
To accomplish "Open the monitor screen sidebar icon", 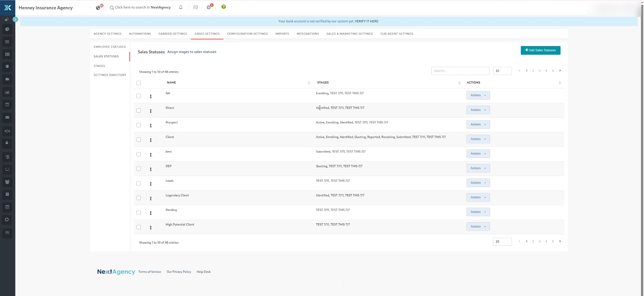I will [x=7, y=170].
